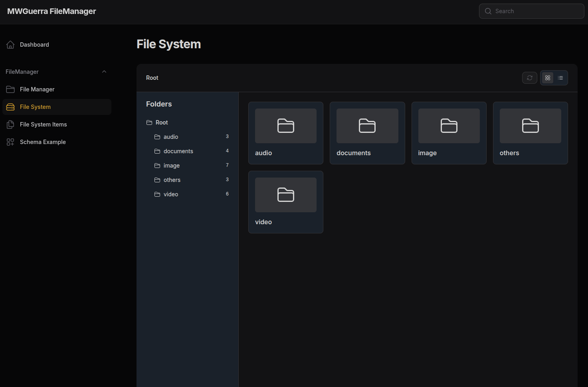Select the others folder in the tree

pyautogui.click(x=172, y=180)
